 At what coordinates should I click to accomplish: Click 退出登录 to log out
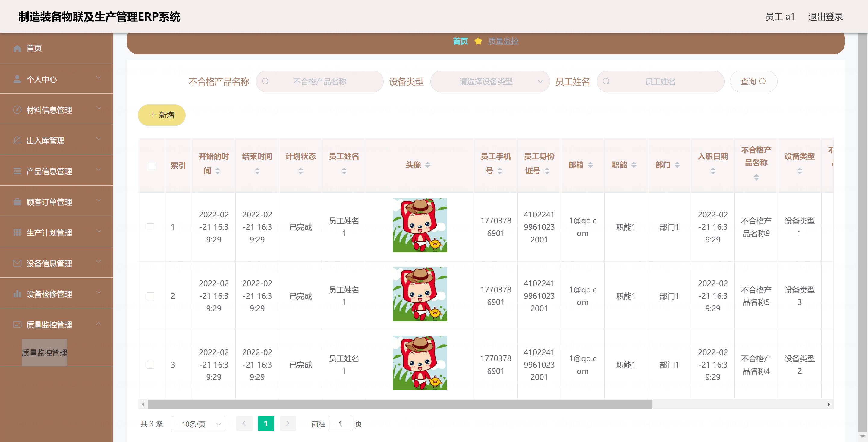coord(825,17)
